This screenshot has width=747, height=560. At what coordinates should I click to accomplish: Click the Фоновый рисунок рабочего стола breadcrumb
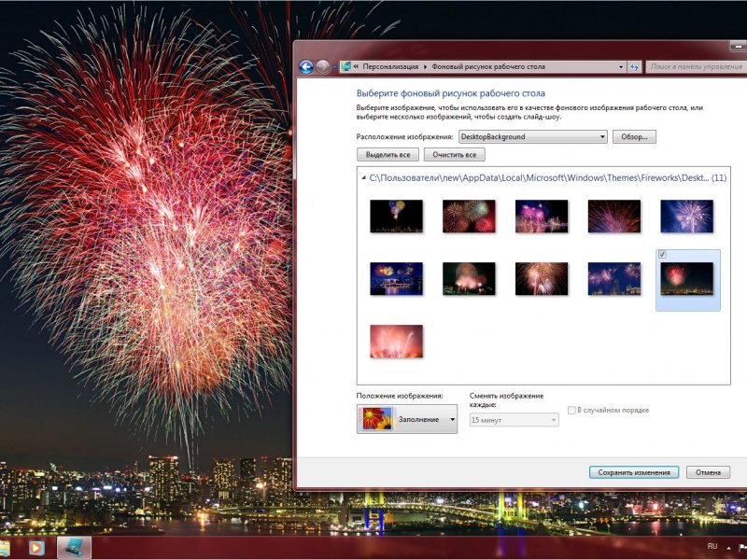pos(488,66)
